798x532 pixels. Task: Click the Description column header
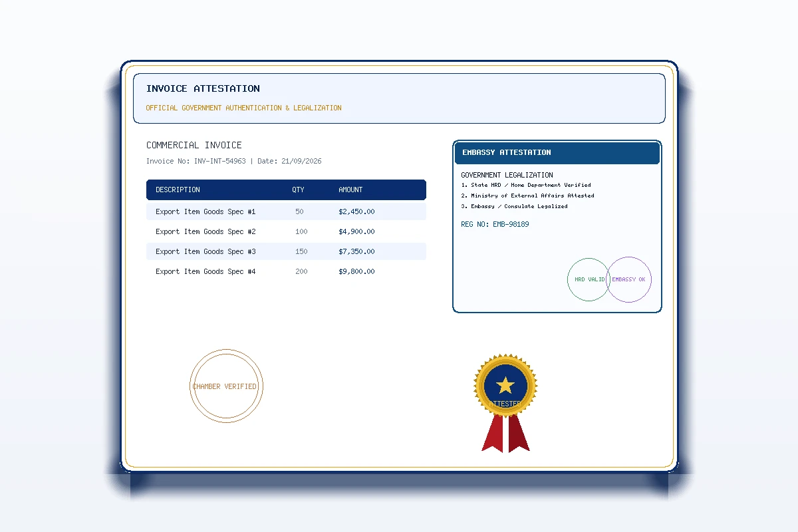click(x=178, y=190)
